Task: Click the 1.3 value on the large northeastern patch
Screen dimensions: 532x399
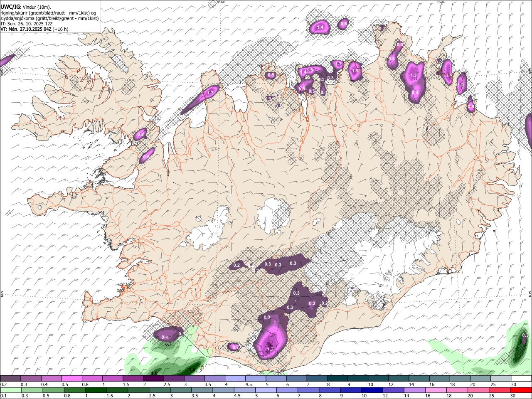Action: coord(413,75)
